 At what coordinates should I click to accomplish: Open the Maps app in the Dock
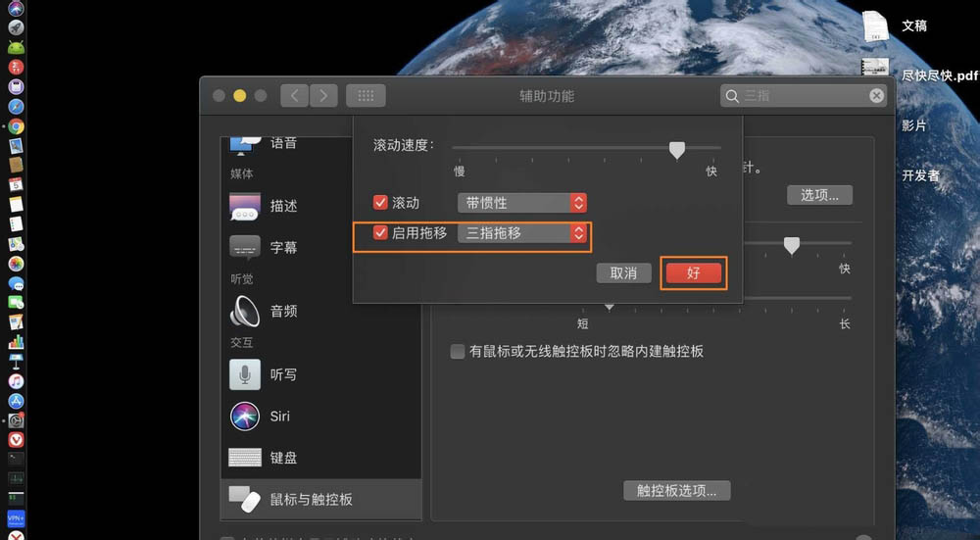coord(16,244)
